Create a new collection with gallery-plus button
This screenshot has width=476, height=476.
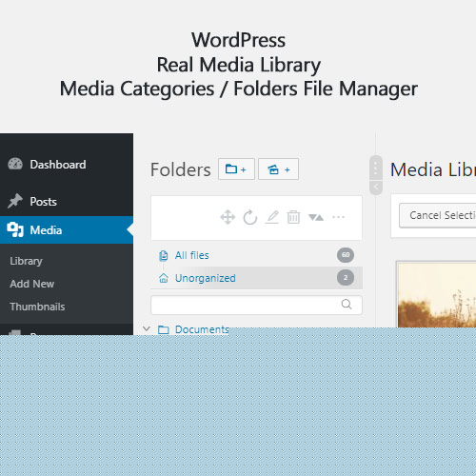click(278, 169)
